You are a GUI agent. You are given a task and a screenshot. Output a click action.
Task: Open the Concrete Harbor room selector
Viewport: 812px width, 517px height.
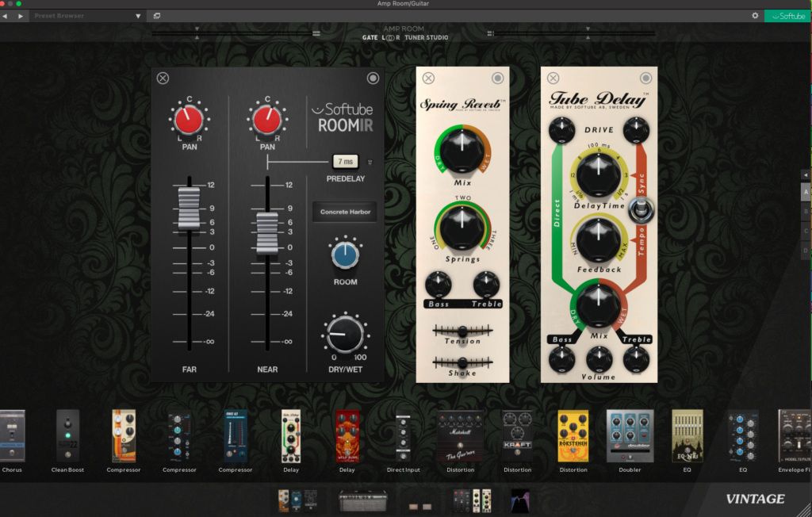(345, 212)
